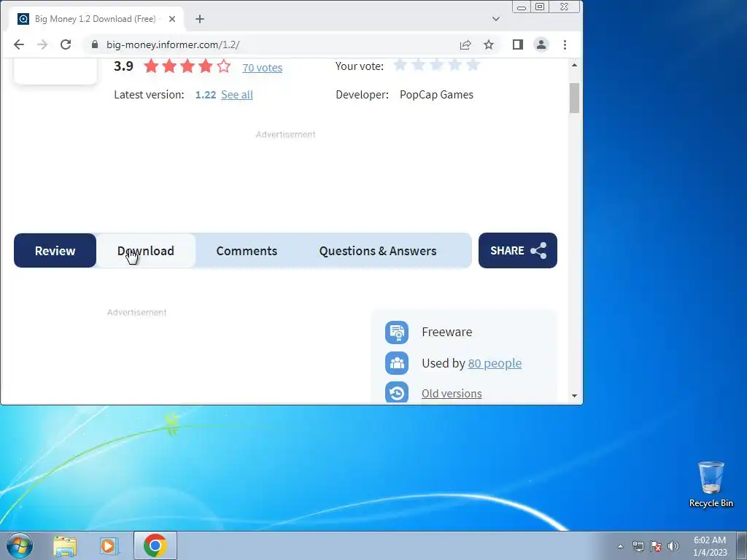747x560 pixels.
Task: Close the Big Money tab
Action: 172,19
